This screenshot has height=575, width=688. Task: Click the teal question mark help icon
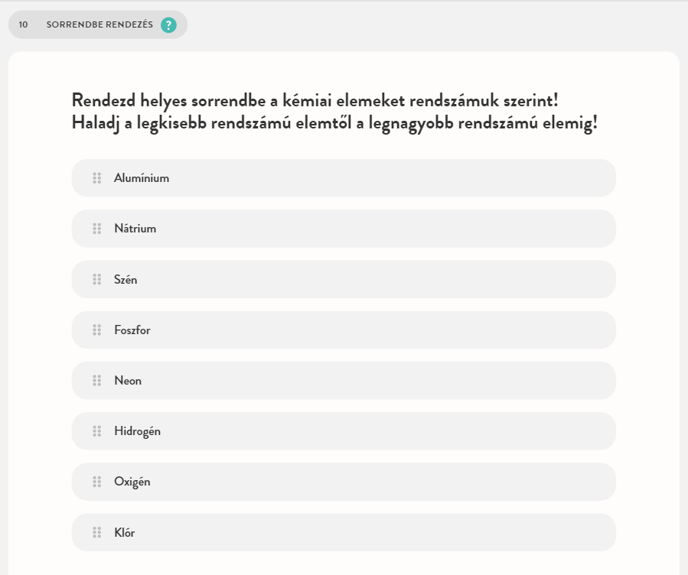[169, 25]
